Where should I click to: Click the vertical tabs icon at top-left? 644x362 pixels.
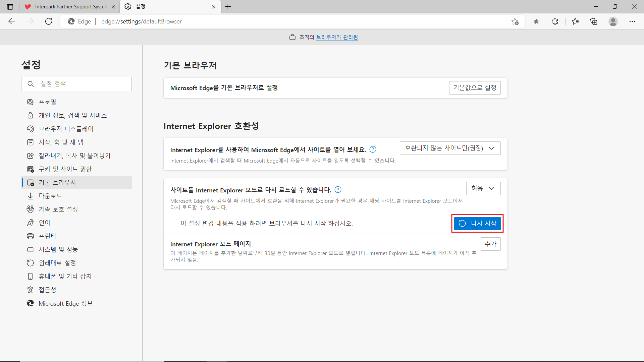10,7
